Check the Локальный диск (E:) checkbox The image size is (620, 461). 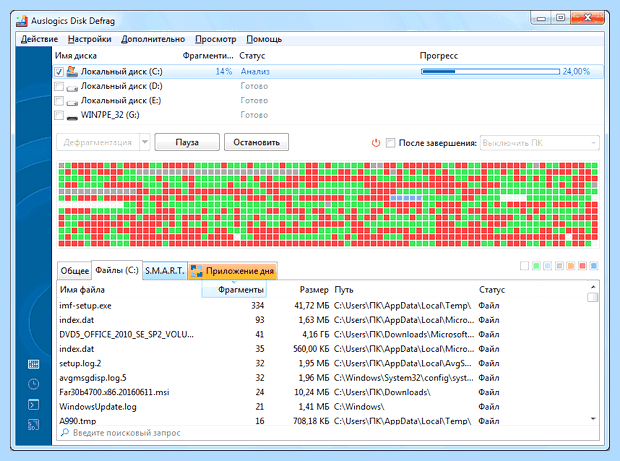(59, 101)
